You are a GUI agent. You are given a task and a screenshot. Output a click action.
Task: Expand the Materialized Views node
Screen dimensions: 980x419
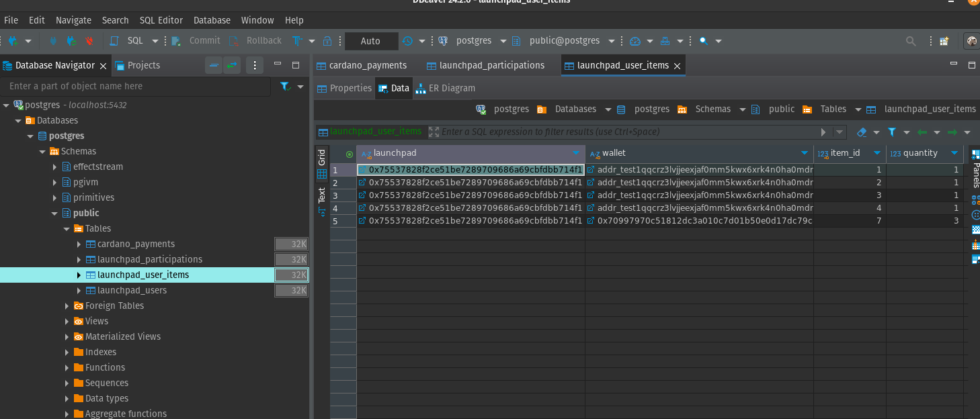pos(67,336)
